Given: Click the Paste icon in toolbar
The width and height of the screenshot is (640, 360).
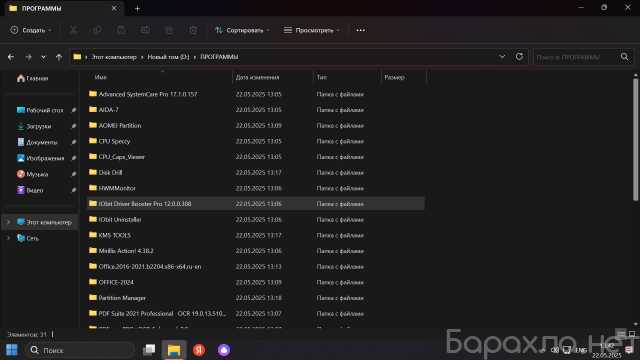Looking at the screenshot, I should click(121, 30).
